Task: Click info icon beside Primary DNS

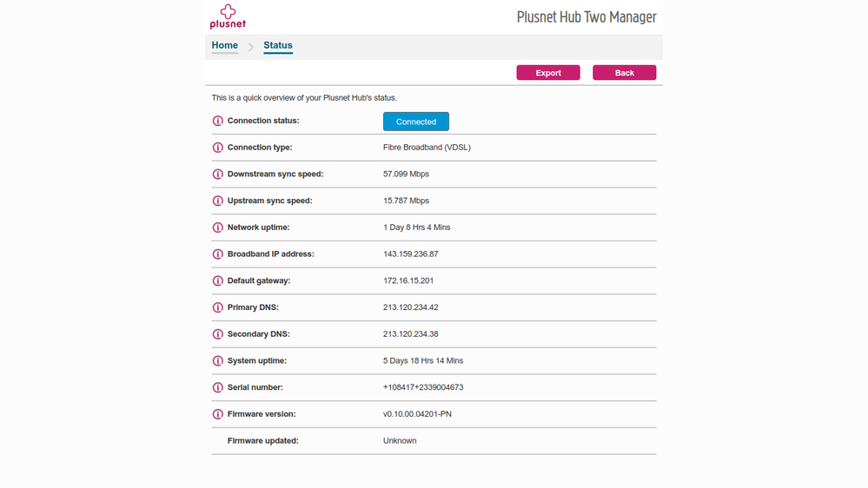Action: tap(218, 307)
